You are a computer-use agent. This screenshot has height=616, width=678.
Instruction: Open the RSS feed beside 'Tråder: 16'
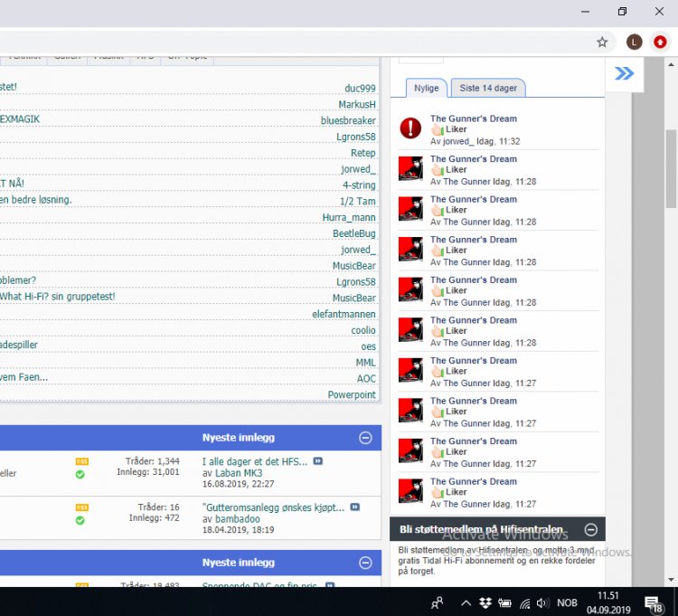(x=81, y=507)
